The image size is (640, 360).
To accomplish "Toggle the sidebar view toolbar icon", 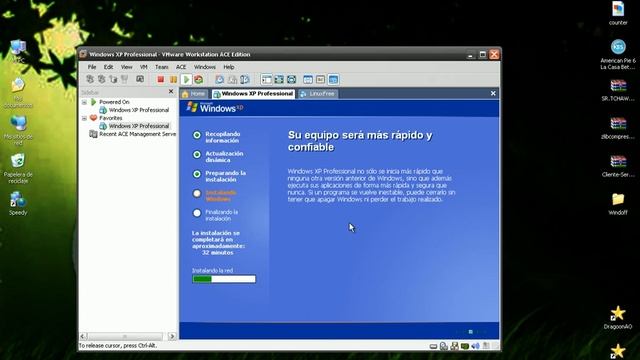I will coord(267,79).
